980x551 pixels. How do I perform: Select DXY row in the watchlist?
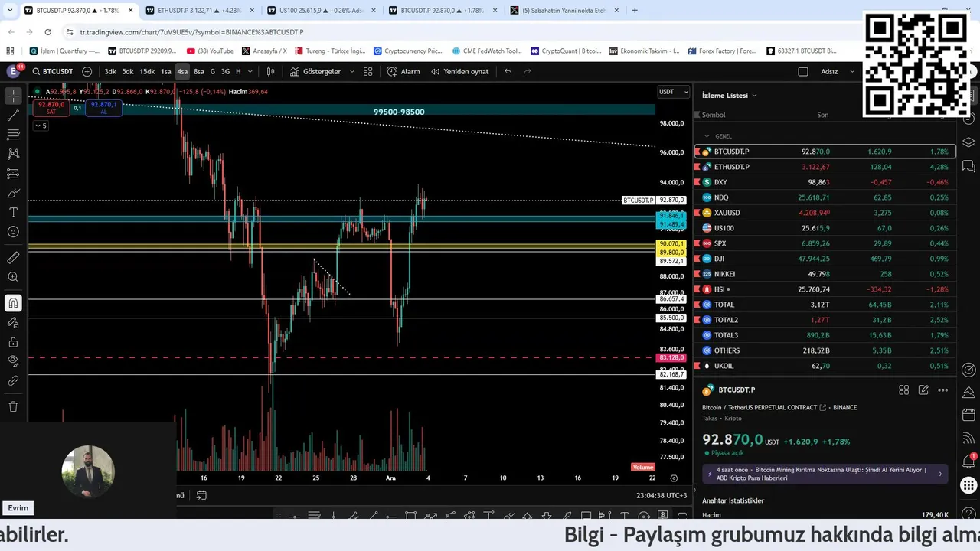[825, 182]
